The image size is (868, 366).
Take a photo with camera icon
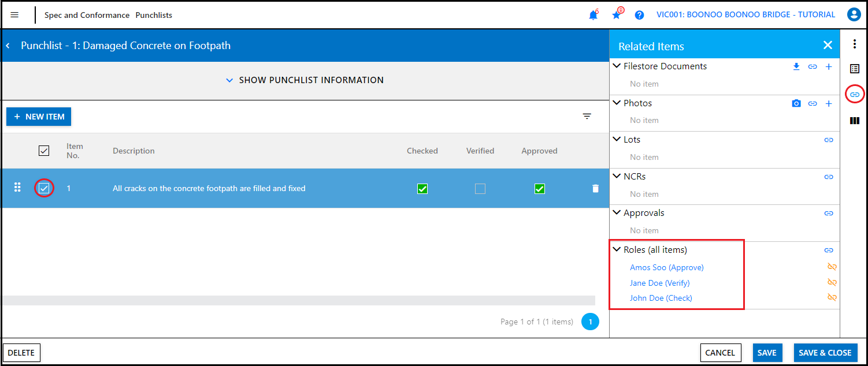tap(796, 104)
